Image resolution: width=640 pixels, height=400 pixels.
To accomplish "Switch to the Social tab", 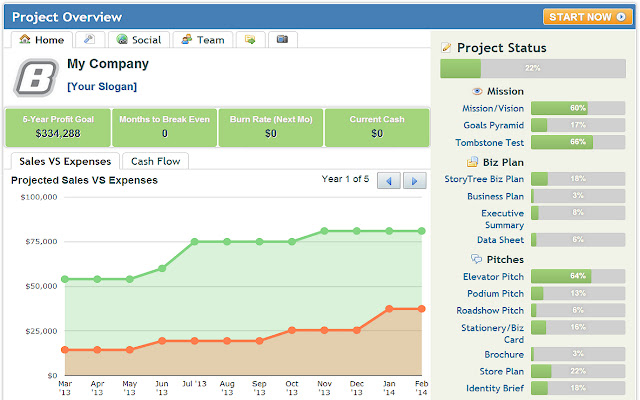I will [x=138, y=40].
